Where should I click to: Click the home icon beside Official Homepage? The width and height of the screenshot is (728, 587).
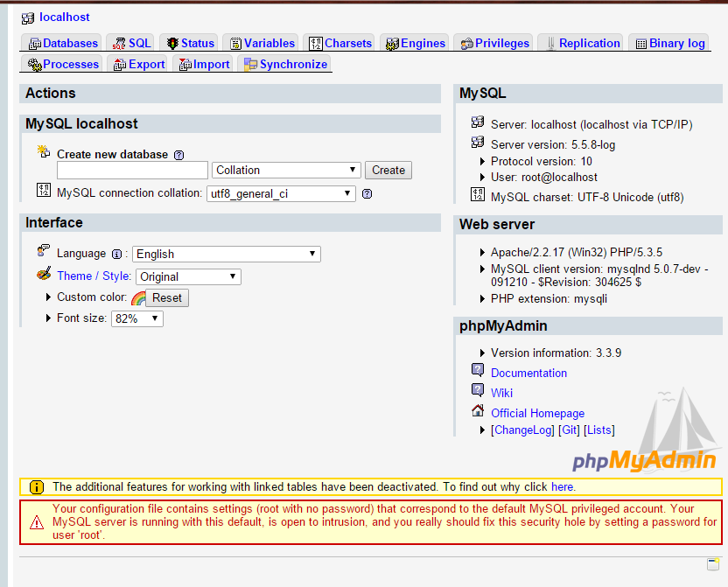(x=478, y=410)
